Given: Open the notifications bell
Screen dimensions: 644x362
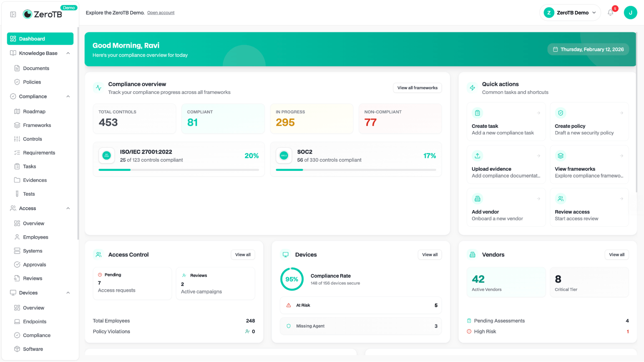Looking at the screenshot, I should (610, 13).
